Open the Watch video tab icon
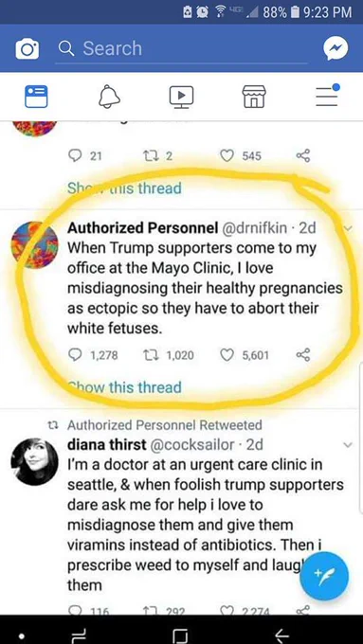The width and height of the screenshot is (363, 644). (181, 97)
